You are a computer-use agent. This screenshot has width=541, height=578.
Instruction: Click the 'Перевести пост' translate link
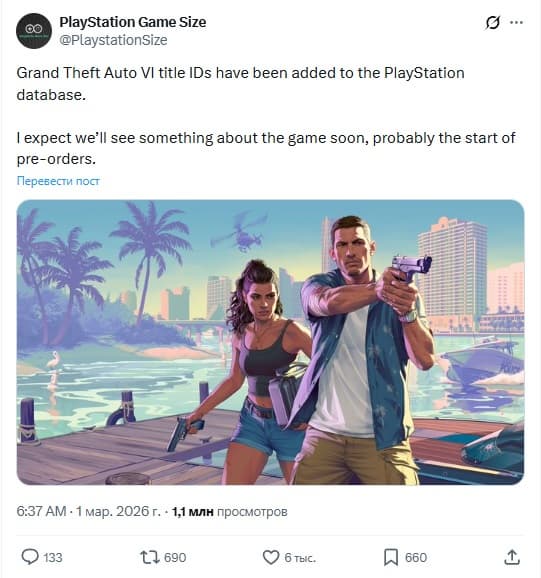click(x=58, y=181)
